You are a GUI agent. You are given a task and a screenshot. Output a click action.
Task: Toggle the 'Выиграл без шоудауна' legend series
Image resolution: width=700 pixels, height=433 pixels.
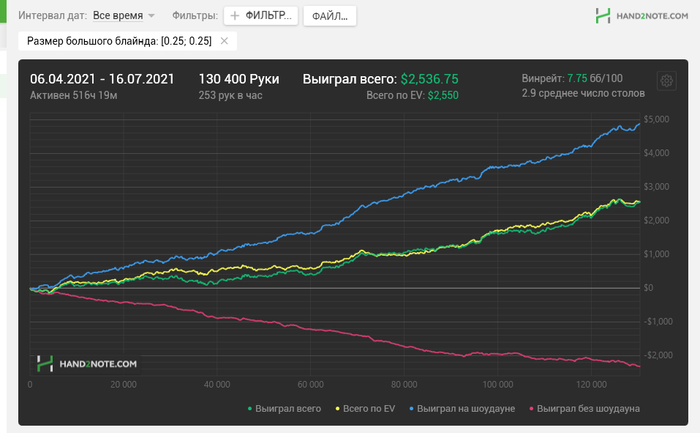pyautogui.click(x=584, y=408)
